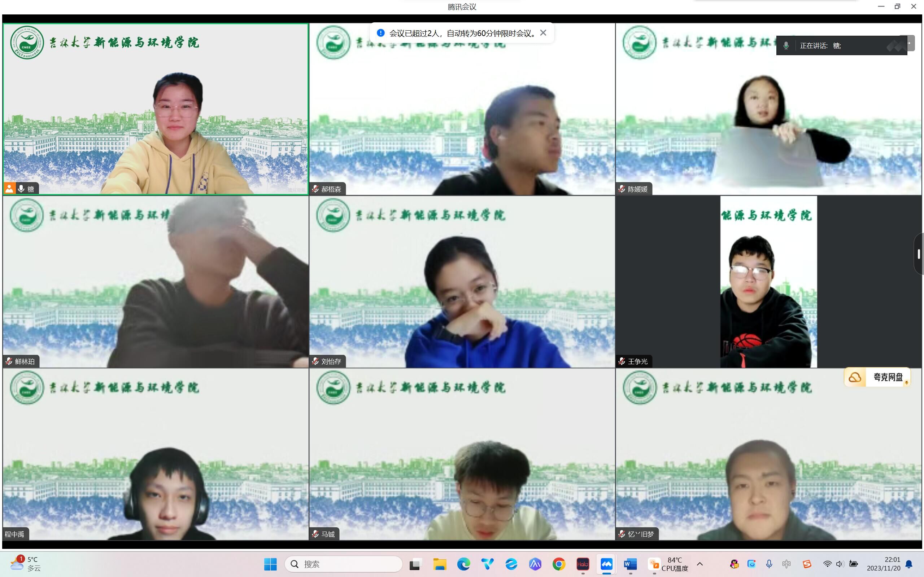Viewport: 924px width, 577px height.
Task: Select the 刘怡存 video tile
Action: [462, 282]
